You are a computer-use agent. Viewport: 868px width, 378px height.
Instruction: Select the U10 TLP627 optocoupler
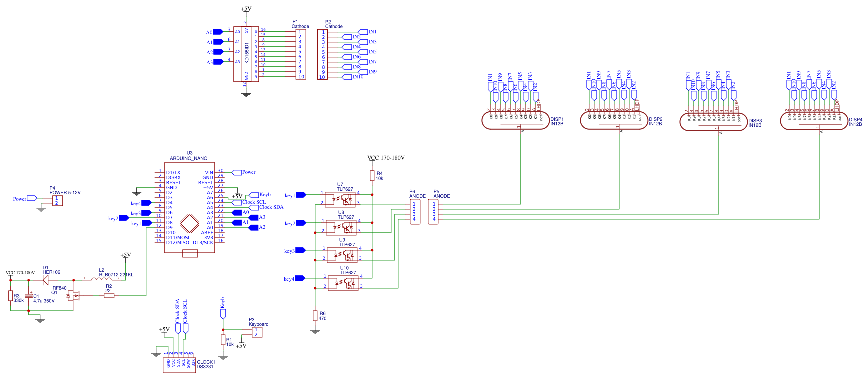coord(343,283)
